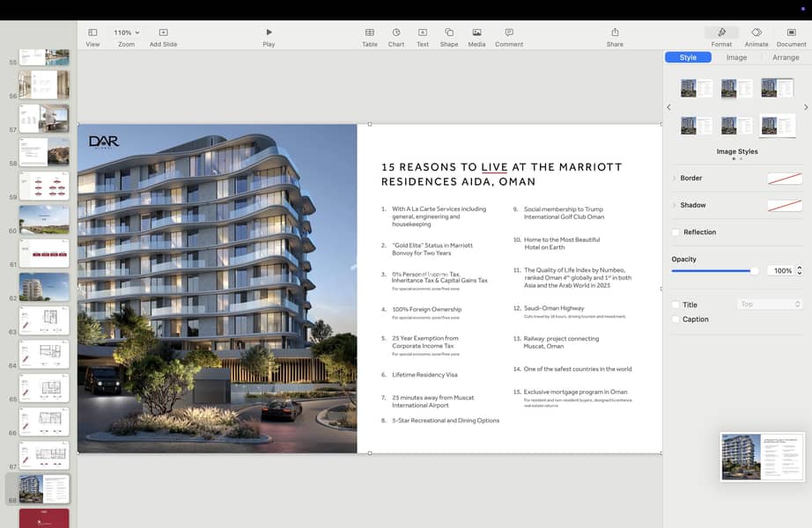This screenshot has width=812, height=528.
Task: Enable the Caption checkbox
Action: pos(675,319)
